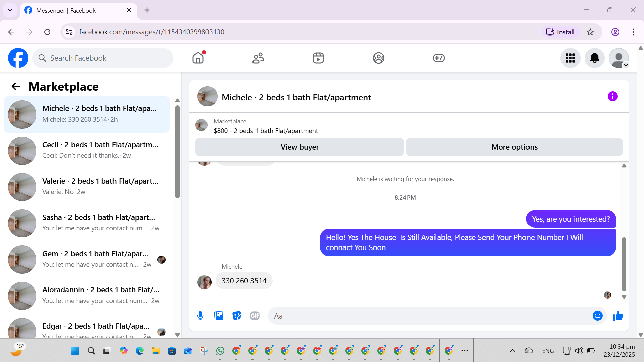Send a thumbs-up like

click(617, 316)
